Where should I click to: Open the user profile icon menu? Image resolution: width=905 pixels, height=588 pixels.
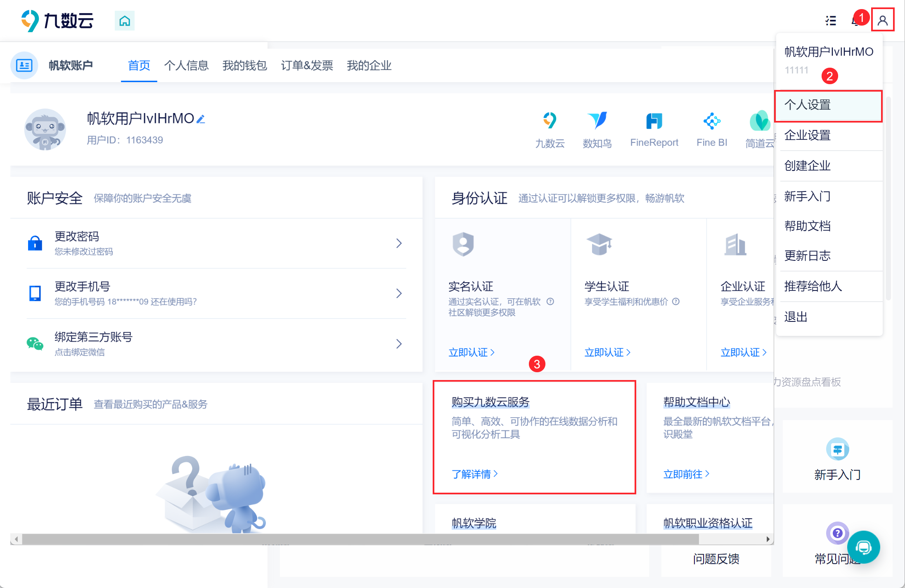[x=883, y=20]
